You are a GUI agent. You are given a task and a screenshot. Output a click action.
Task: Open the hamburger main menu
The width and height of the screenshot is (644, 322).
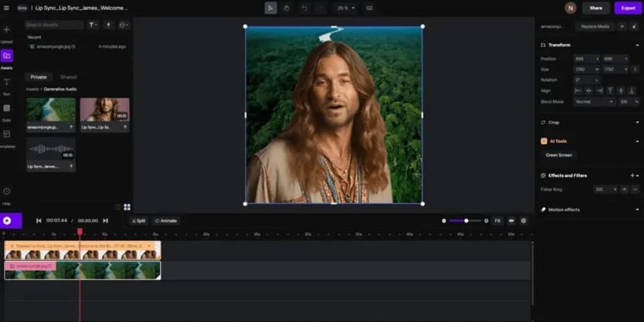[6, 8]
